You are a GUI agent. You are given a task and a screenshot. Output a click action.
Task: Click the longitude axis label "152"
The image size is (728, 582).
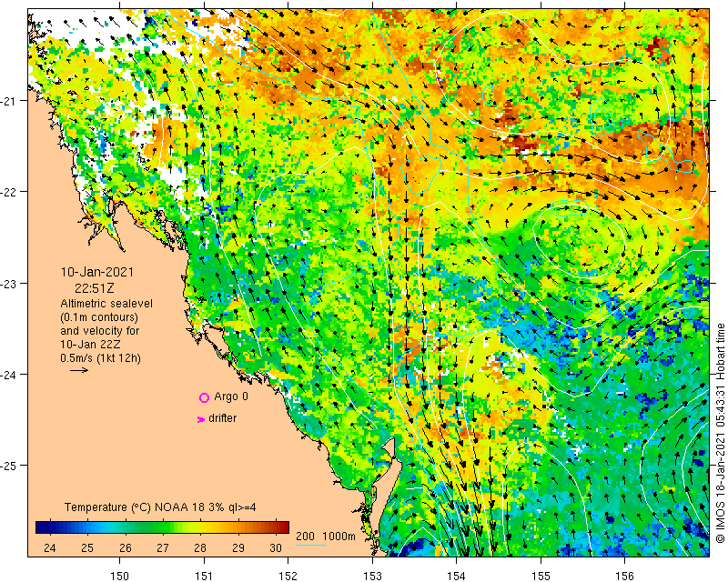pyautogui.click(x=288, y=576)
